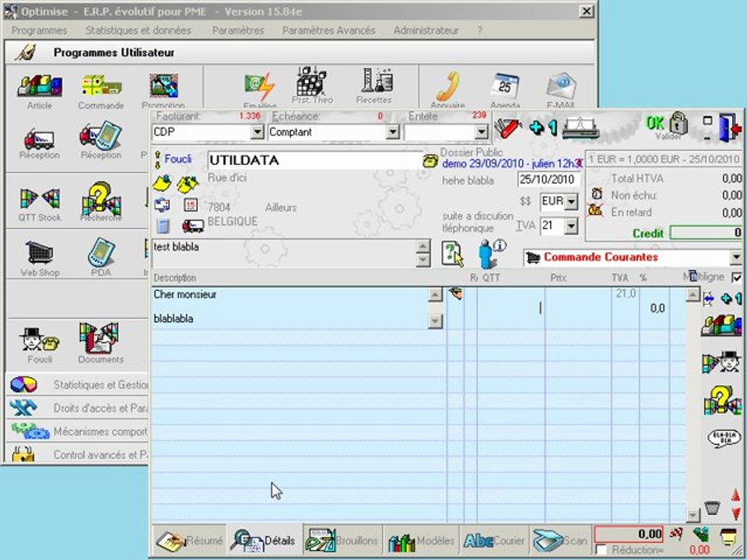Open the E-MAIL envelope icon
This screenshot has width=747, height=560.
(561, 86)
